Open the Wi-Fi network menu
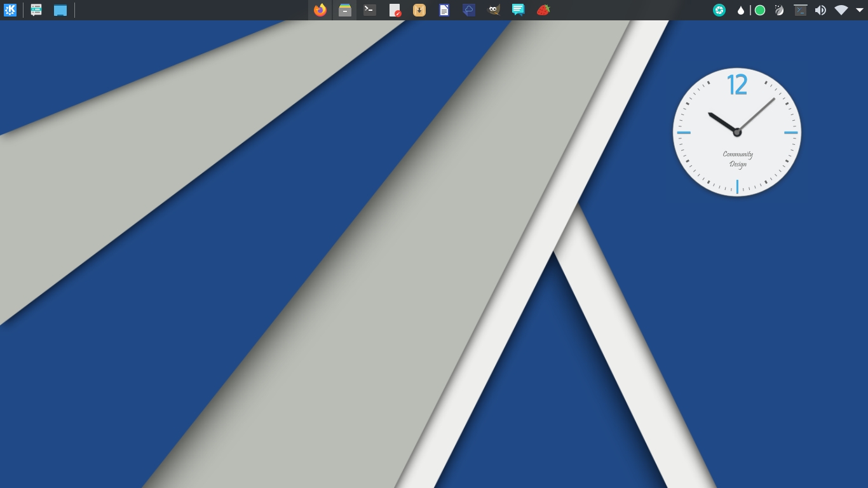 (841, 10)
